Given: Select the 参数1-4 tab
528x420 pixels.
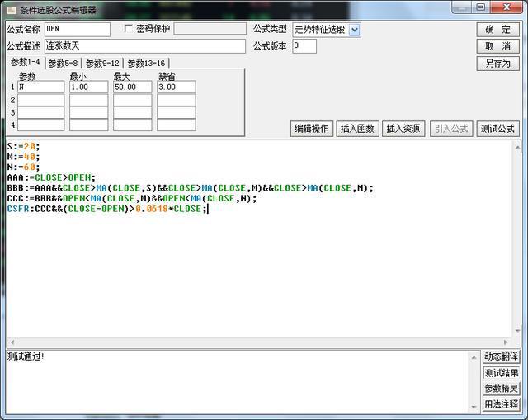Looking at the screenshot, I should pyautogui.click(x=25, y=63).
